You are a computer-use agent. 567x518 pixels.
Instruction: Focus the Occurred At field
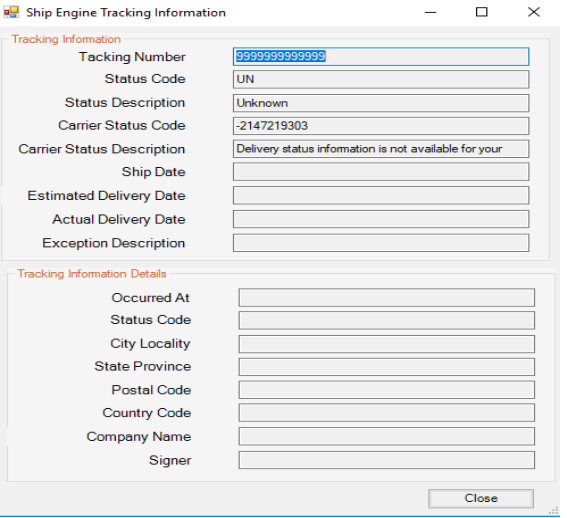click(387, 297)
